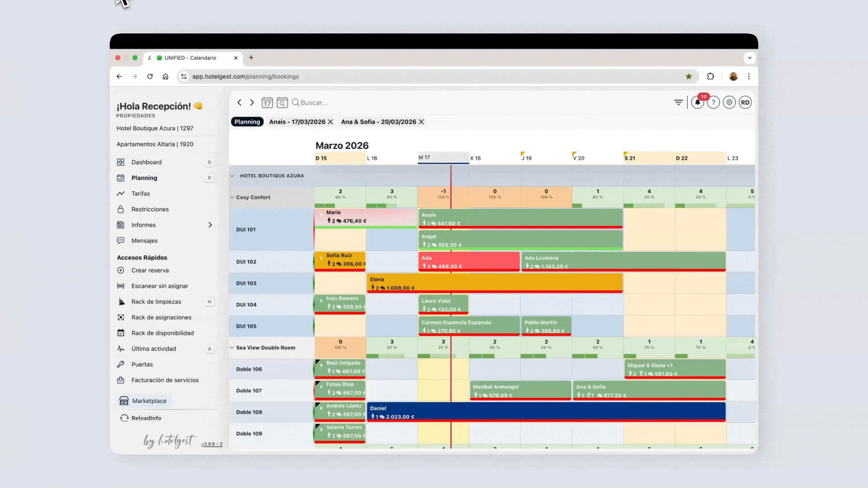Viewport: 868px width, 488px height.
Task: Collapse the Sea View Double Room group
Action: click(x=232, y=348)
